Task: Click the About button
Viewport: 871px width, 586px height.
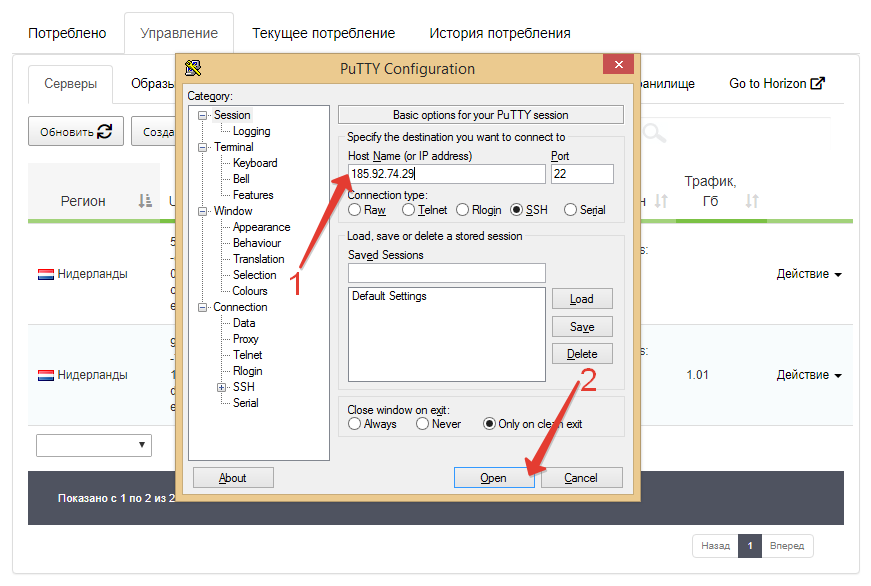Action: [233, 478]
